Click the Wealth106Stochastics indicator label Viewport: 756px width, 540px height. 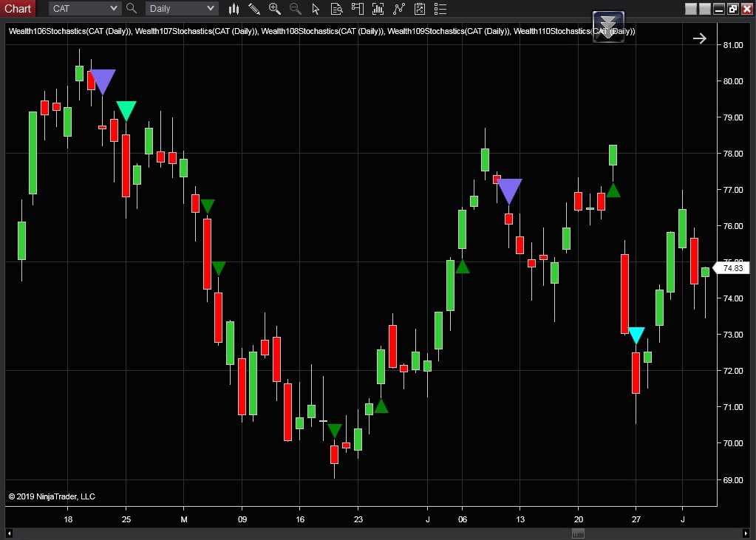[70, 32]
